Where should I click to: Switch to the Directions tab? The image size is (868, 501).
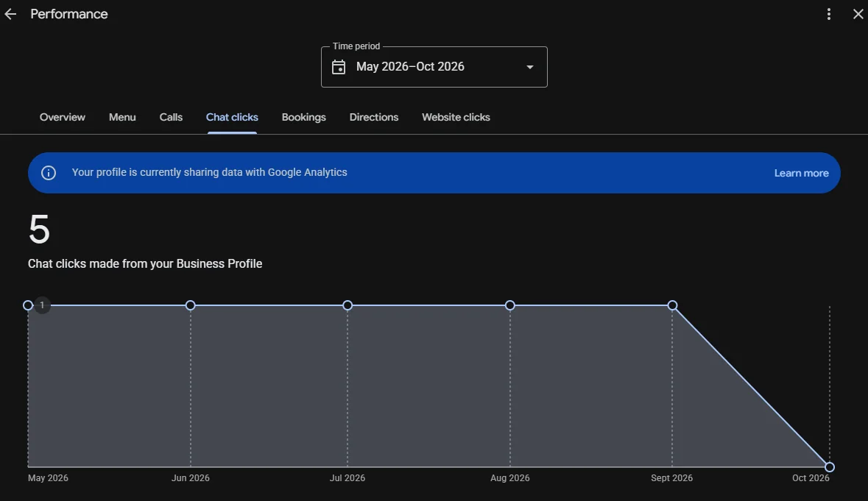click(374, 117)
